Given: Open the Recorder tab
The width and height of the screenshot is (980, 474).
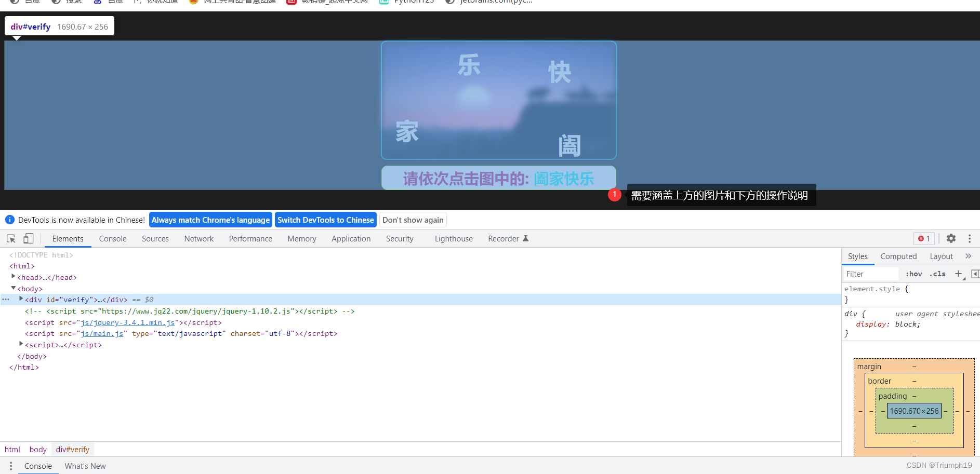Looking at the screenshot, I should 508,238.
